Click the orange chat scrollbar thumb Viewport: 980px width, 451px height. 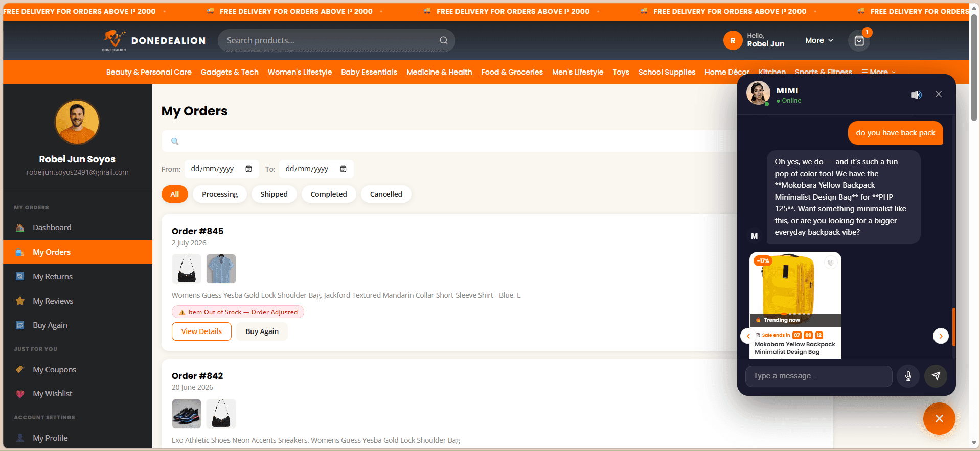(x=953, y=327)
